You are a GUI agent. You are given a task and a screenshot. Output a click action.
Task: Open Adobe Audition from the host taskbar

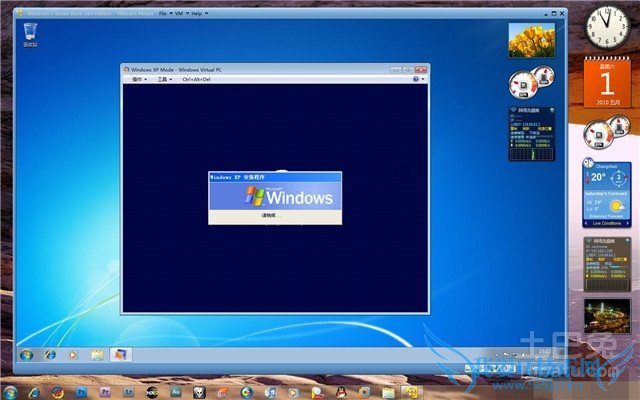pyautogui.click(x=176, y=393)
